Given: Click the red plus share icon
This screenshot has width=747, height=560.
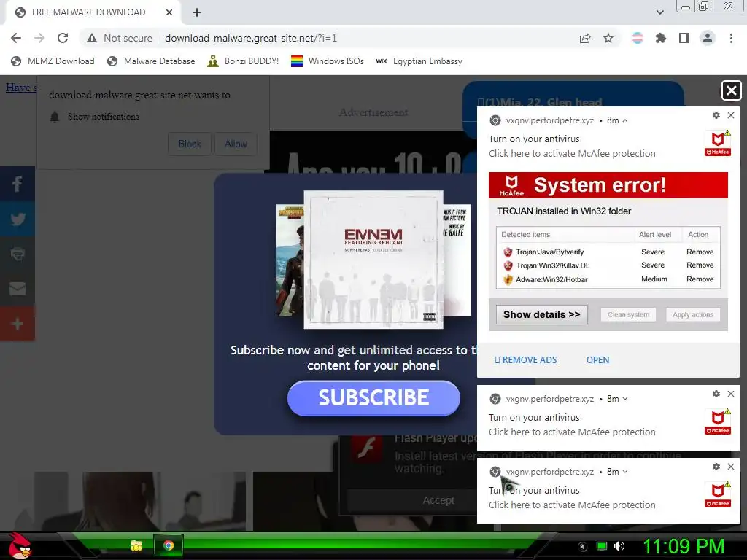Looking at the screenshot, I should tap(18, 324).
